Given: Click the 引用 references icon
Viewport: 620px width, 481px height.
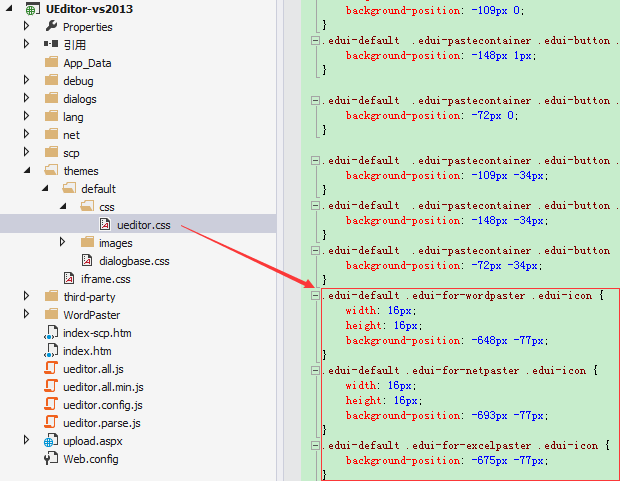Looking at the screenshot, I should 51,44.
